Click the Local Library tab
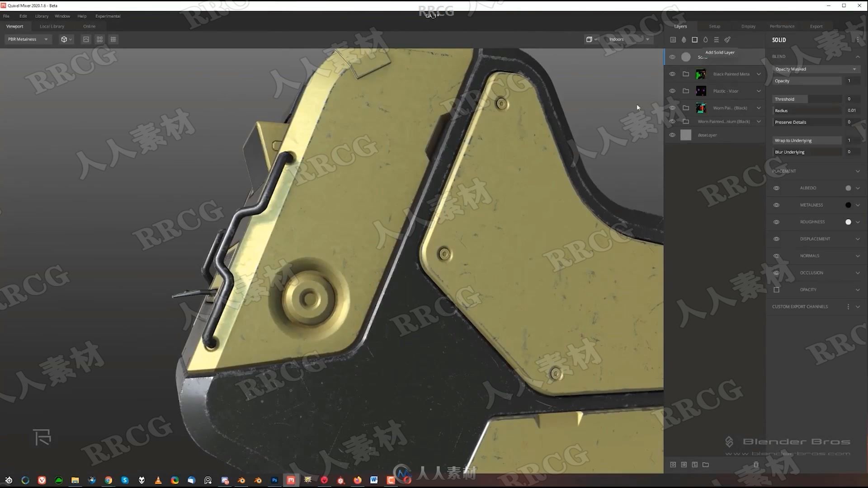 click(52, 26)
